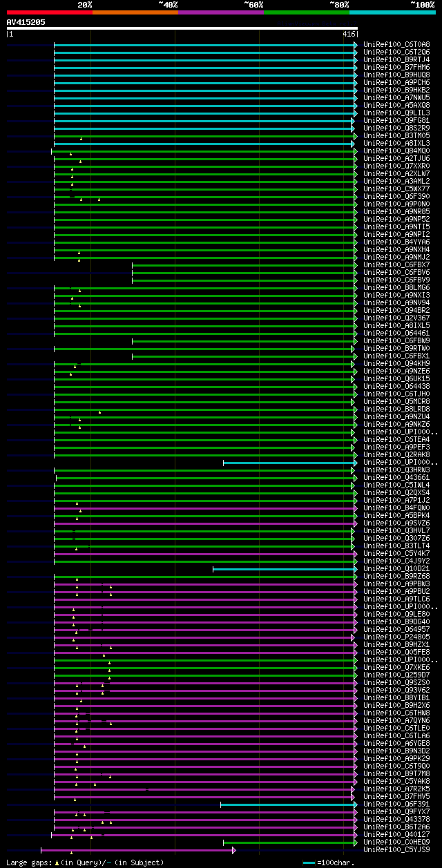Open hit UniRef100_C6T0A8
Screen dimensions: 442x868
coord(396,45)
